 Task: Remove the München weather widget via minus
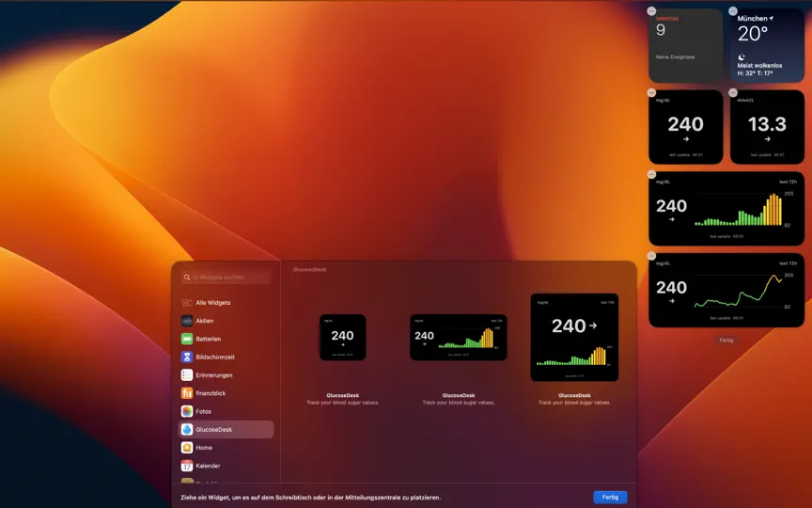(733, 11)
